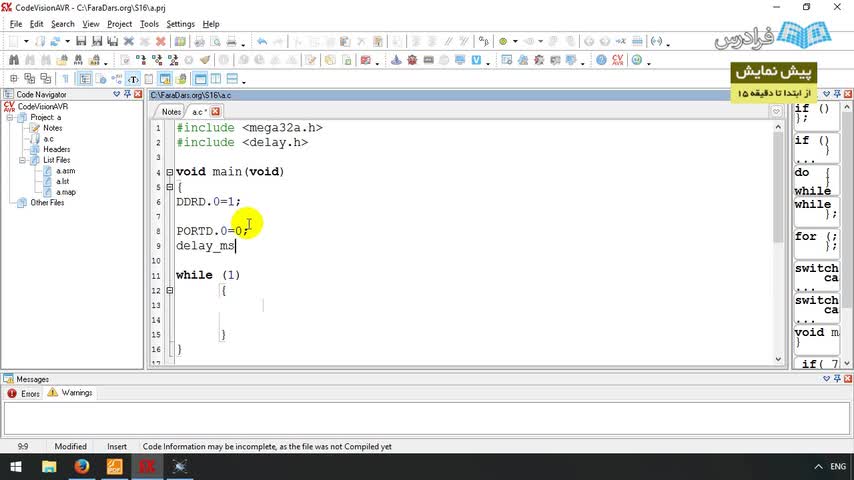Click the Save file toolbar icon

[81, 41]
